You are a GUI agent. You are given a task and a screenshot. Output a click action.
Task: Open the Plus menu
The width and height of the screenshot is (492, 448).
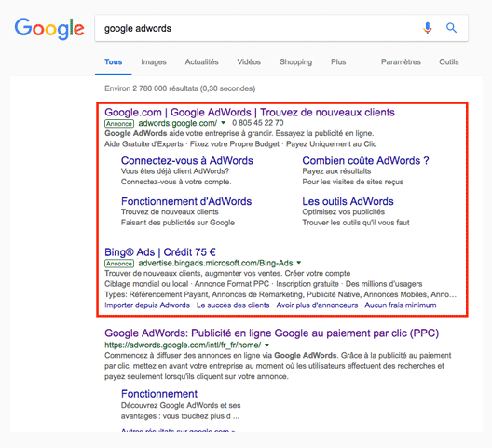pos(338,62)
